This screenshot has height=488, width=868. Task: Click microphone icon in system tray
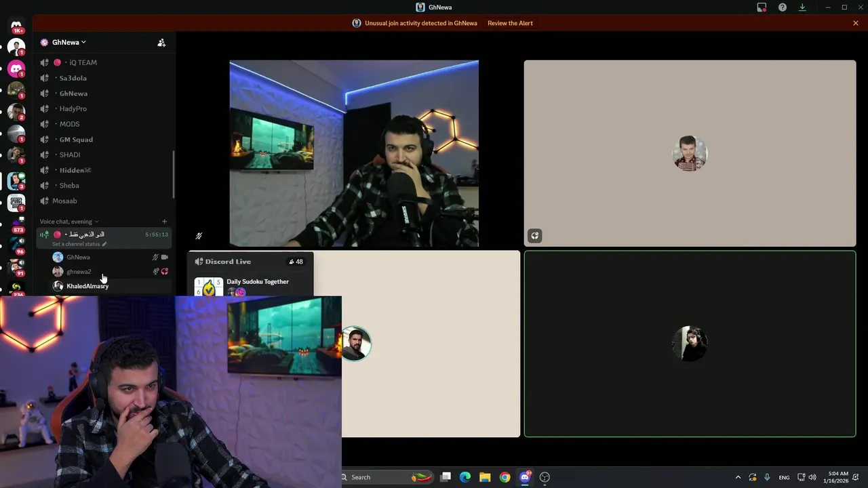pos(767,477)
